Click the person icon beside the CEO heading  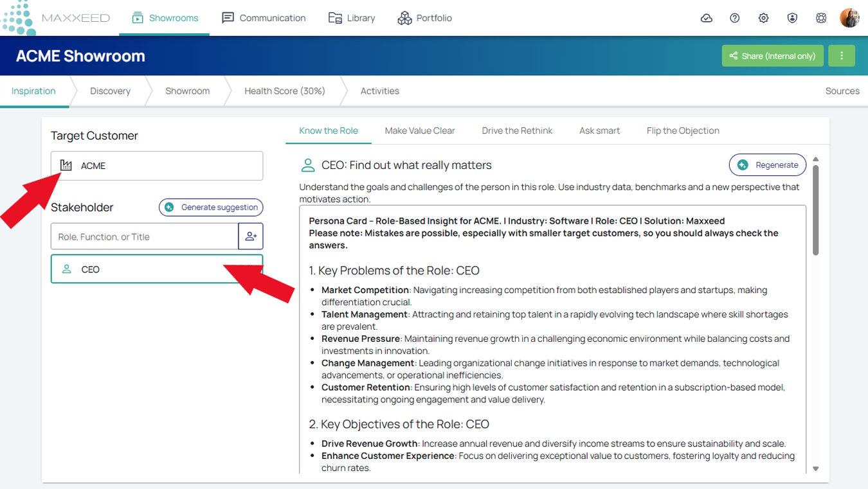[x=308, y=166]
